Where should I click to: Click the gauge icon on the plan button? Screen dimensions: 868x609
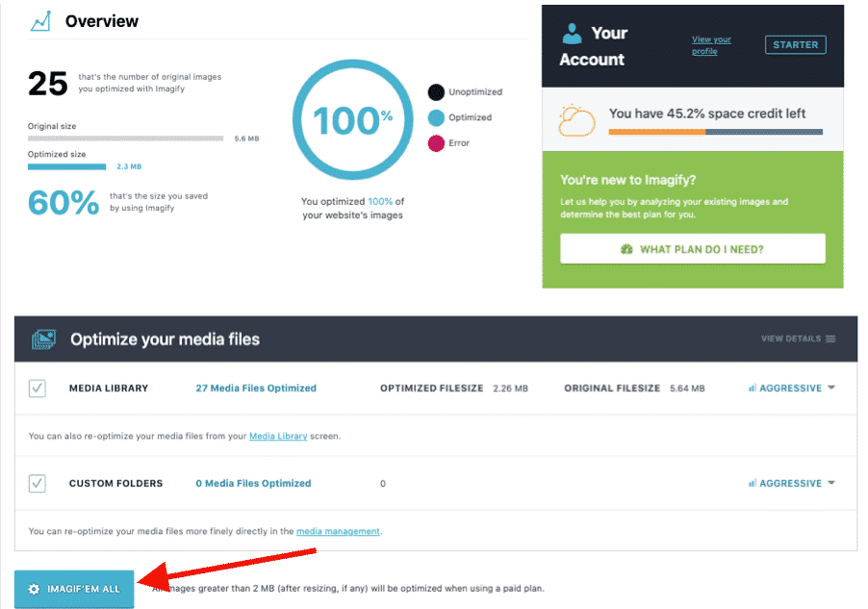[626, 249]
